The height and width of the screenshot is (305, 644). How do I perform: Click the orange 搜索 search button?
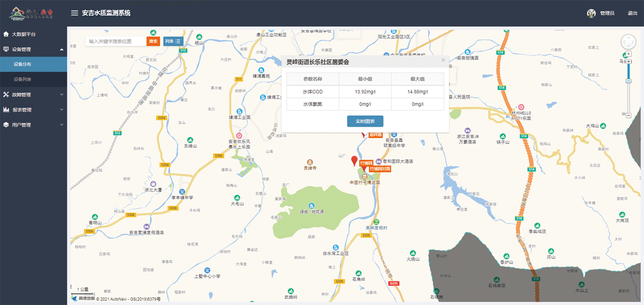[x=153, y=41]
